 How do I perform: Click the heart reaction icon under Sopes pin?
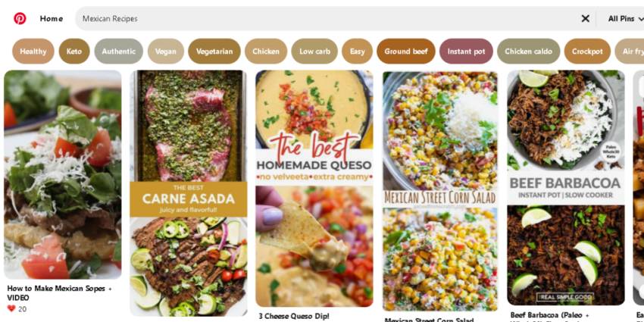(11, 308)
